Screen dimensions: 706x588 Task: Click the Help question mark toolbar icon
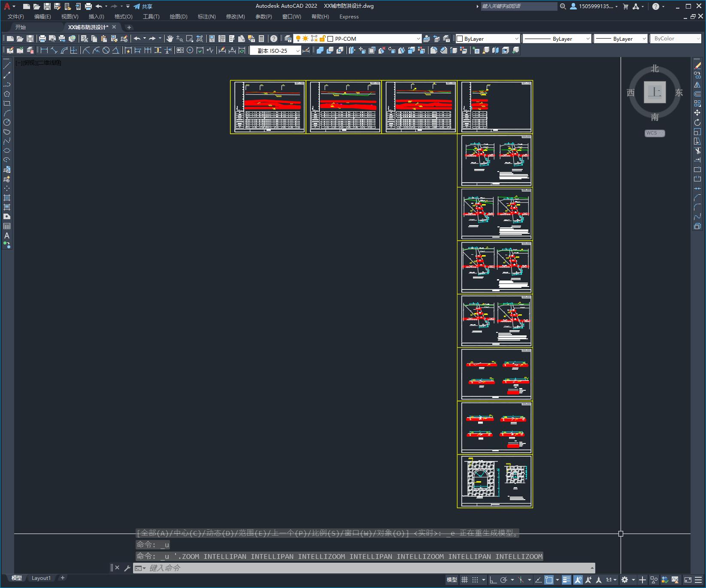274,39
